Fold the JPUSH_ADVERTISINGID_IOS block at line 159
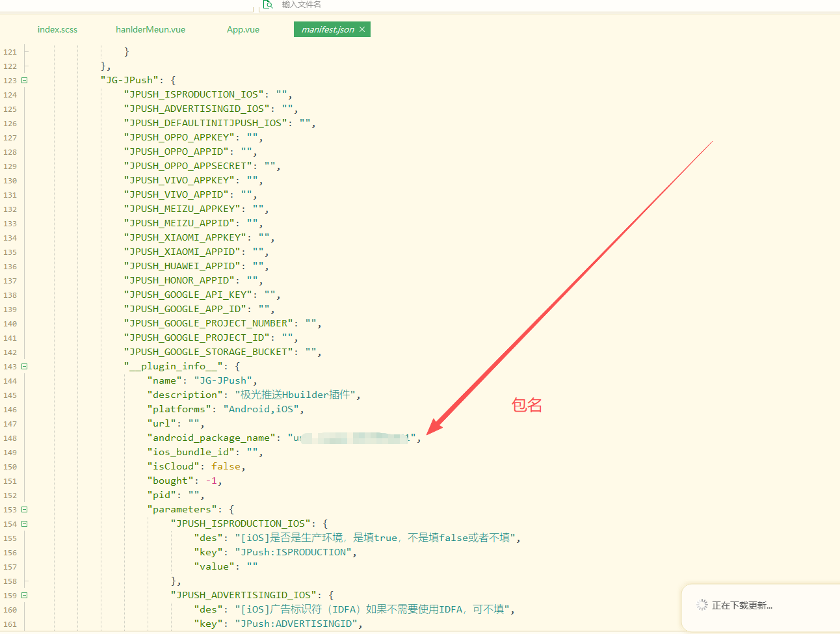Viewport: 840px width, 634px height. pyautogui.click(x=25, y=596)
